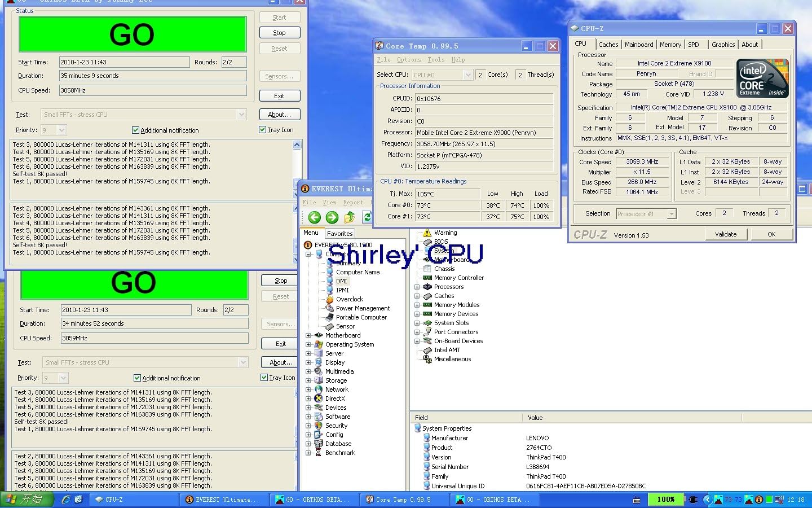Screen dimensions: 812x508
Task: Select the Overclock flame item in EVEREST tree
Action: click(344, 299)
